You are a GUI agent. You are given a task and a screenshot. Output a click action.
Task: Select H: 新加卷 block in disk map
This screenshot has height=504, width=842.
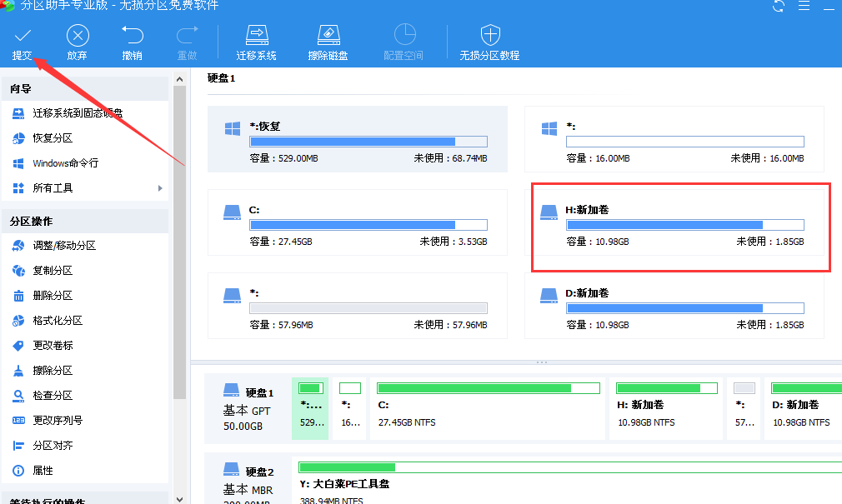[666, 408]
